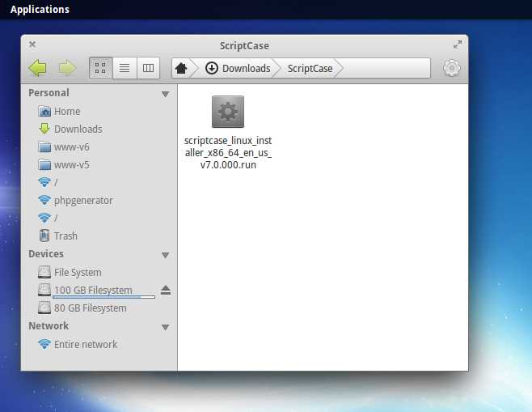The width and height of the screenshot is (532, 412).
Task: Select the scriptcase installer .run file icon
Action: 228,112
